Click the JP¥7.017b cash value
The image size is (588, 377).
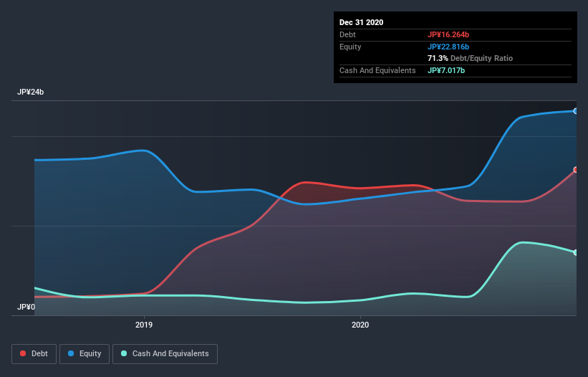446,70
